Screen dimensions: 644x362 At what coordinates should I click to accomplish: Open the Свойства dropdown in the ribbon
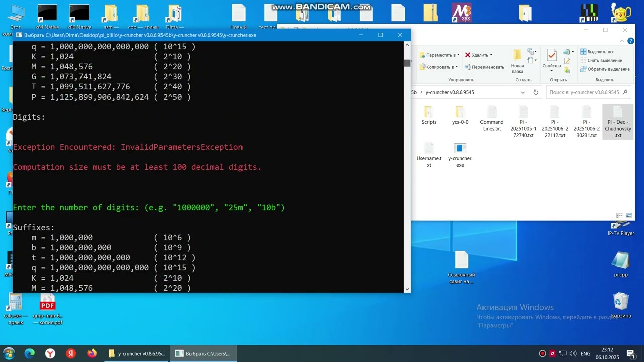click(551, 71)
